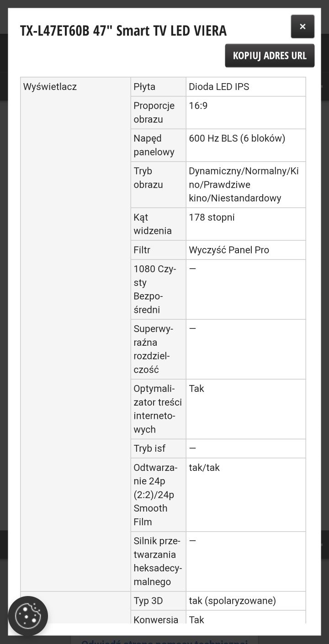This screenshot has height=644, width=329.
Task: Open the partially hidden link below popup
Action: click(164, 640)
